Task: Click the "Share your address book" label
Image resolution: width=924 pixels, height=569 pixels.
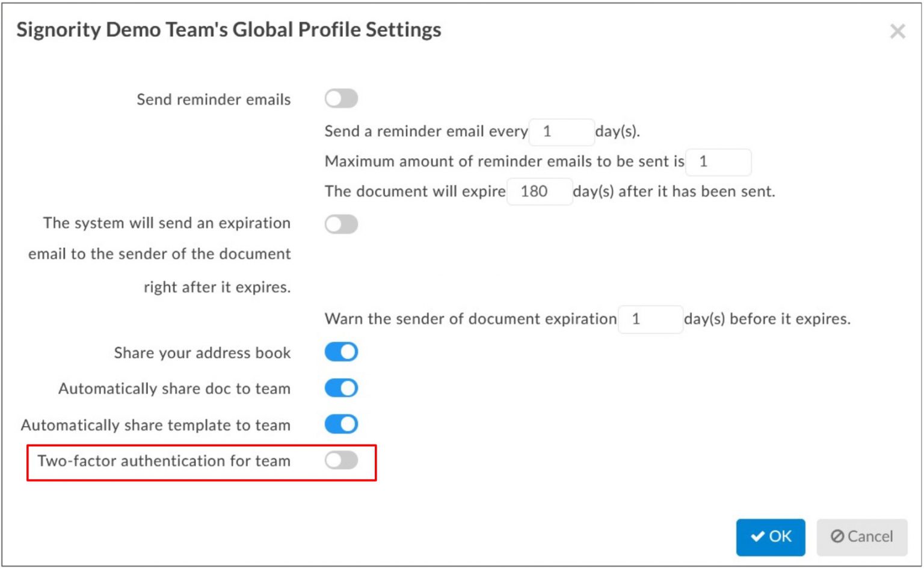Action: [x=203, y=353]
